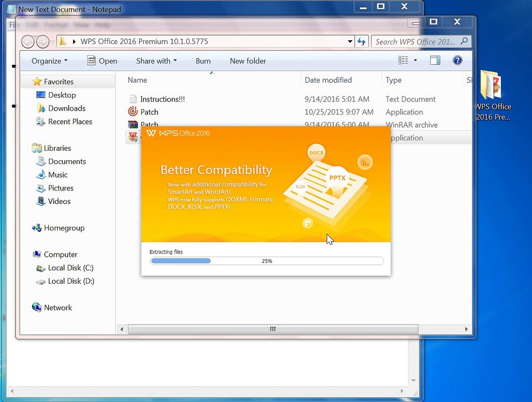Minimize the Notepad window

[x=363, y=7]
